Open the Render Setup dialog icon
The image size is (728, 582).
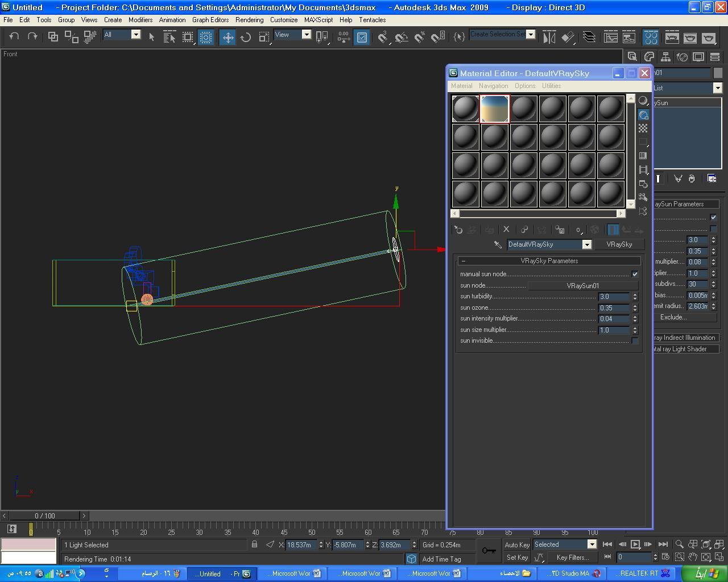(672, 37)
